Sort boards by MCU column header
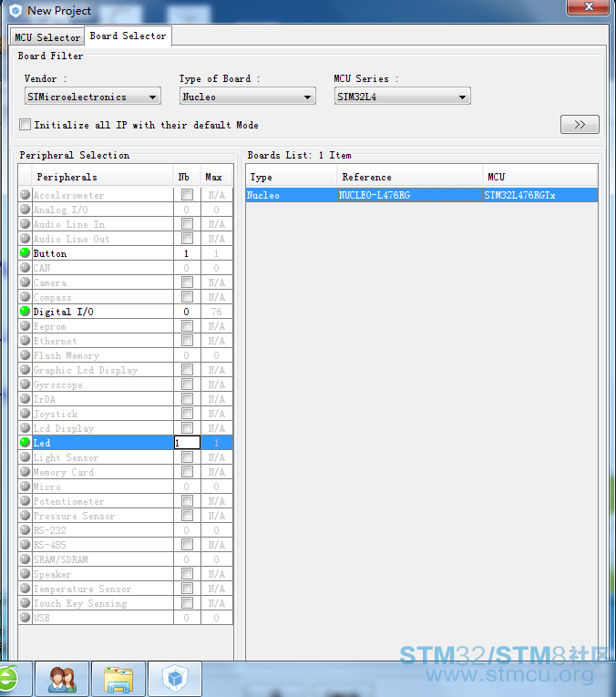 (x=539, y=177)
